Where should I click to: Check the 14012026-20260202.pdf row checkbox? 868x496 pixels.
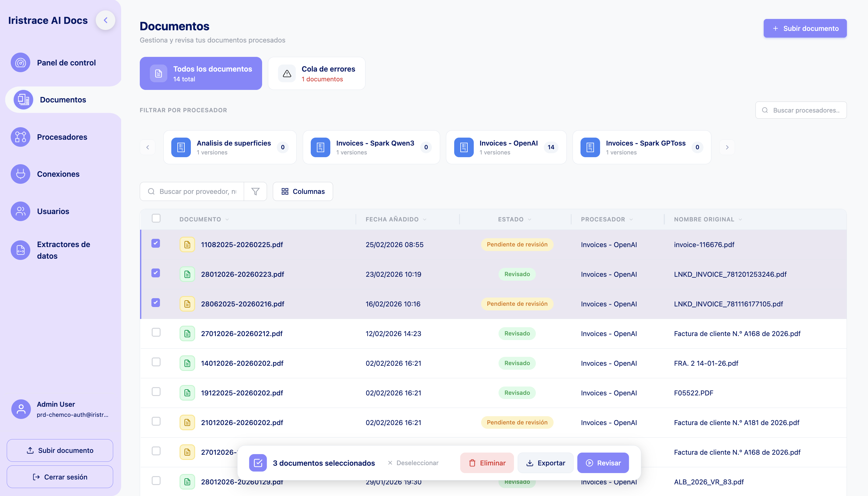pyautogui.click(x=156, y=362)
